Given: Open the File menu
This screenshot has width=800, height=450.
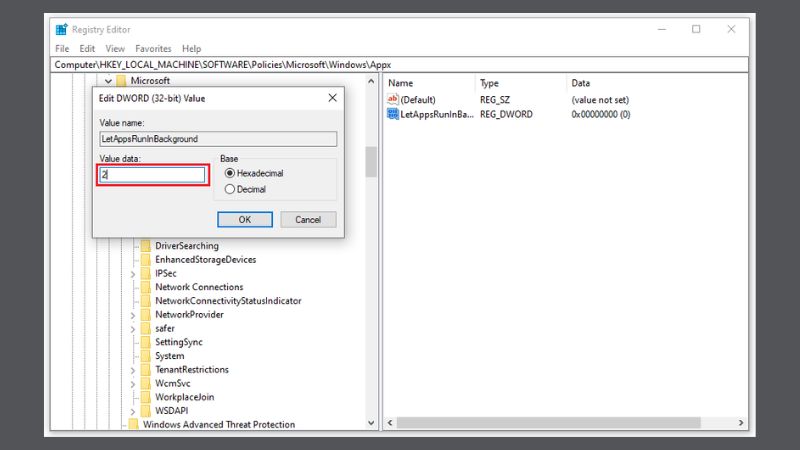Looking at the screenshot, I should tap(62, 49).
